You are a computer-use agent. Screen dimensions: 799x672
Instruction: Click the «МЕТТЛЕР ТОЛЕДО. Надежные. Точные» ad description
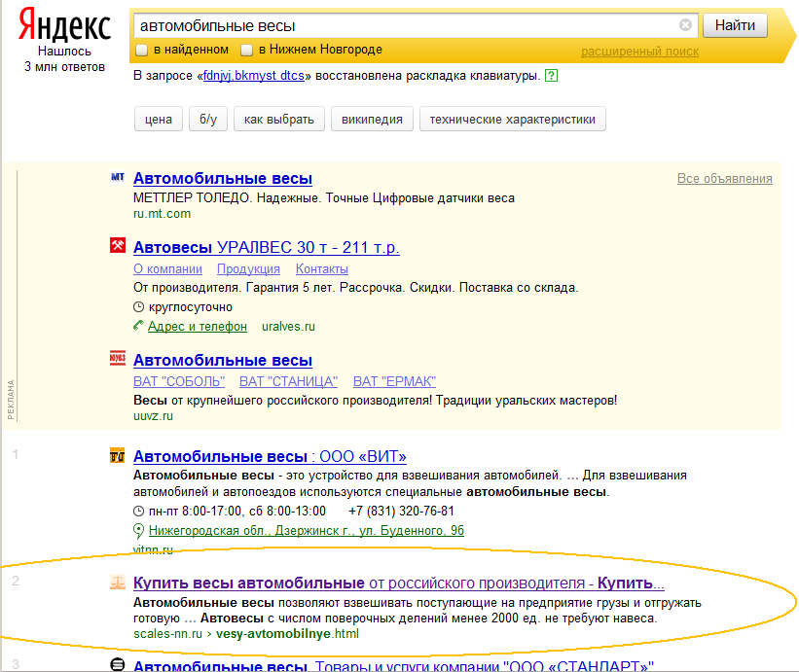(x=324, y=198)
